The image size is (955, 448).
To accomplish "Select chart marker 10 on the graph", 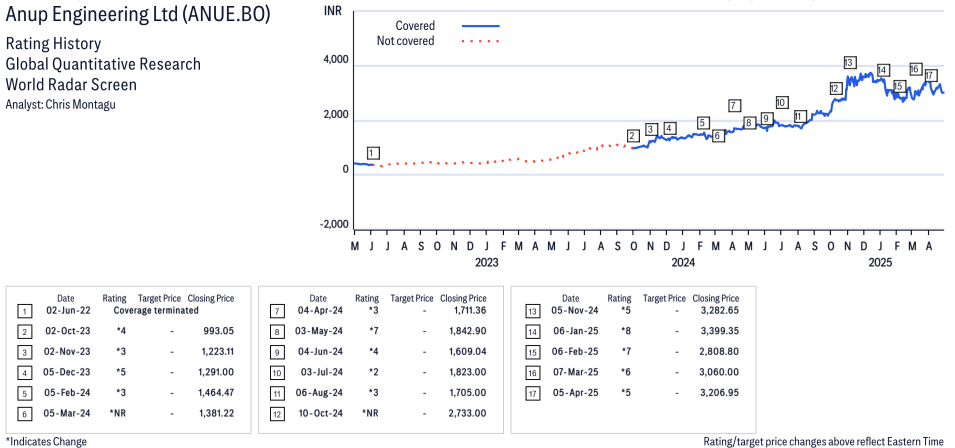I will 782,102.
